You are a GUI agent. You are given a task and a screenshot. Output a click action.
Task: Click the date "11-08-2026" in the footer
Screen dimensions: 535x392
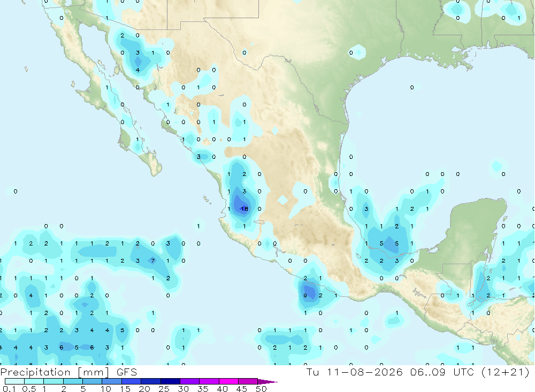pos(365,372)
